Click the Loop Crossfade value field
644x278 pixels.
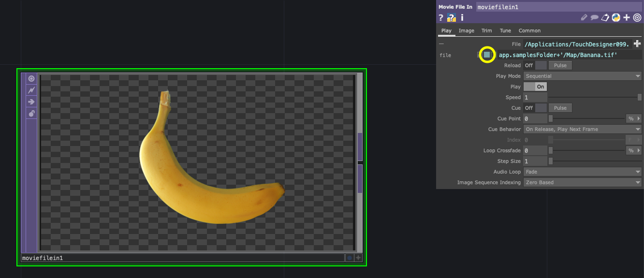click(x=535, y=150)
